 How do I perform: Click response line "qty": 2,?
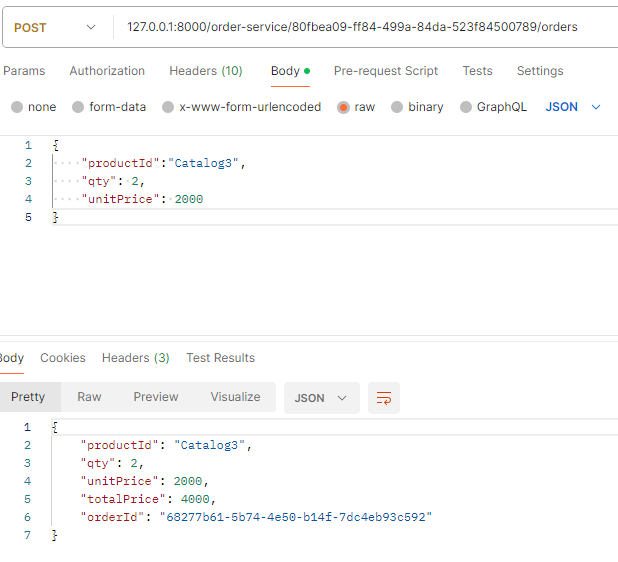click(112, 463)
